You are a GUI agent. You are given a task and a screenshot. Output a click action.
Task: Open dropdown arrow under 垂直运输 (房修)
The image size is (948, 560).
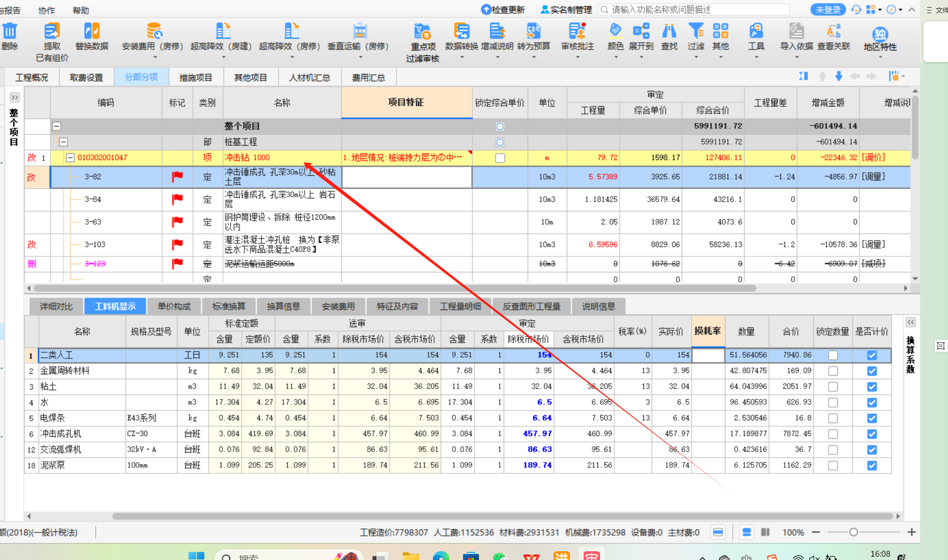[x=361, y=57]
